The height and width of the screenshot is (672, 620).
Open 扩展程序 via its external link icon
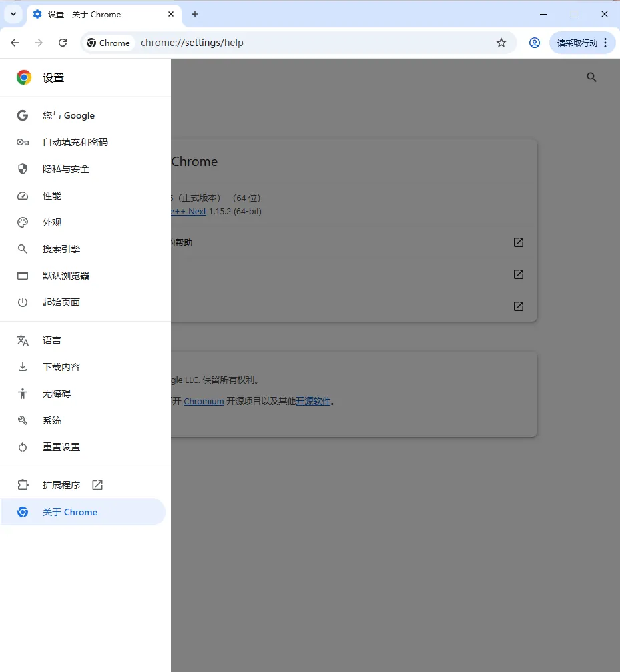point(97,485)
